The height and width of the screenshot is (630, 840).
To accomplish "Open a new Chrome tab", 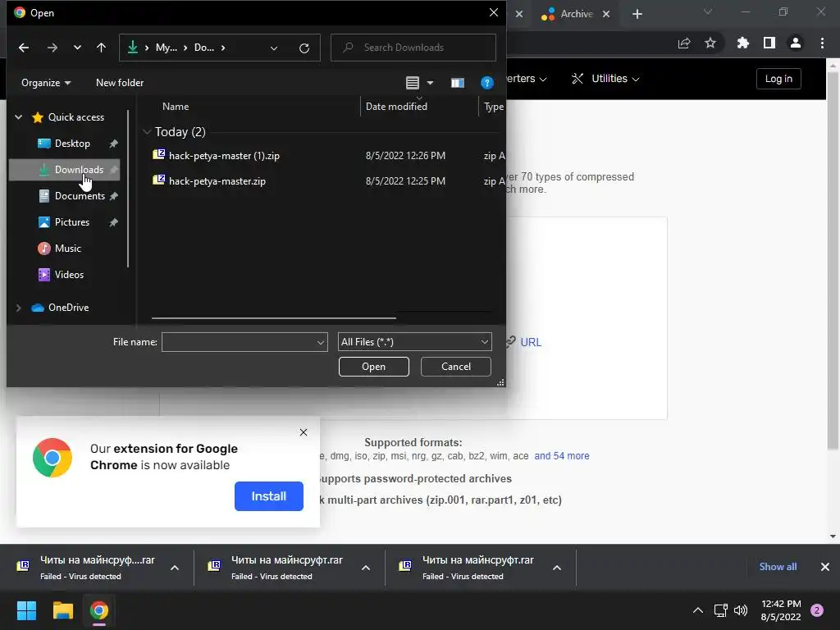I will [637, 14].
